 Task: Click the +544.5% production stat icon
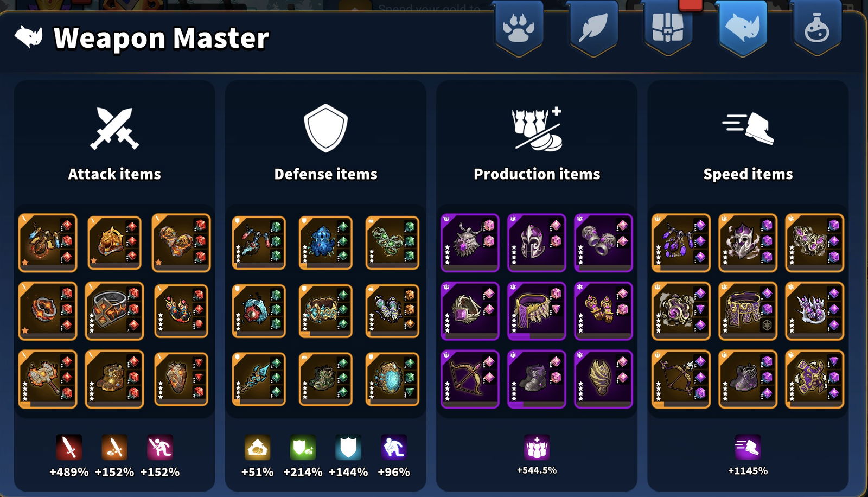[537, 448]
